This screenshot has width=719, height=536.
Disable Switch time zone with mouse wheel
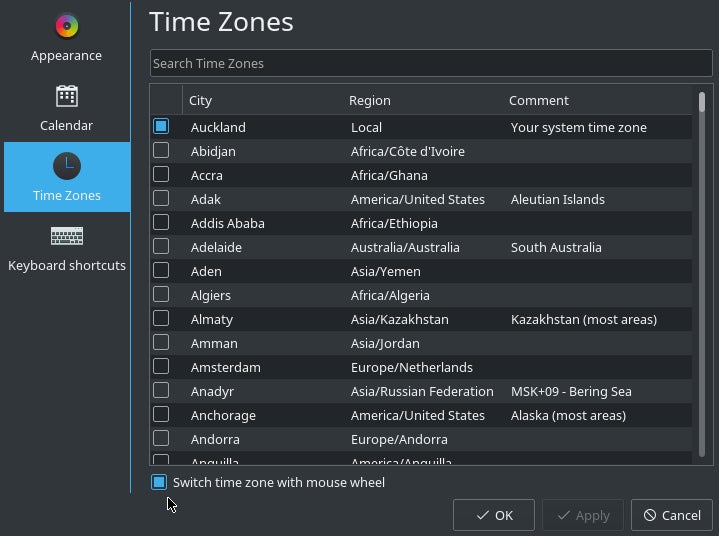(159, 482)
